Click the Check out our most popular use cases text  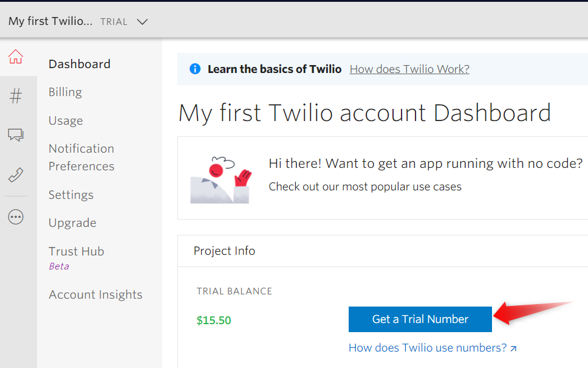click(x=365, y=187)
